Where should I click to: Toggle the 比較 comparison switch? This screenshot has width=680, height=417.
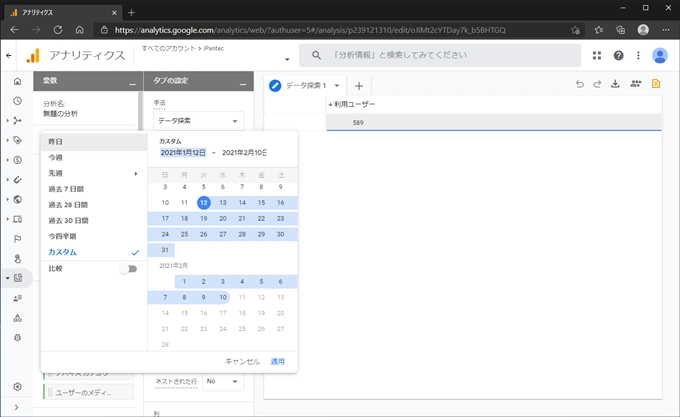pyautogui.click(x=129, y=269)
